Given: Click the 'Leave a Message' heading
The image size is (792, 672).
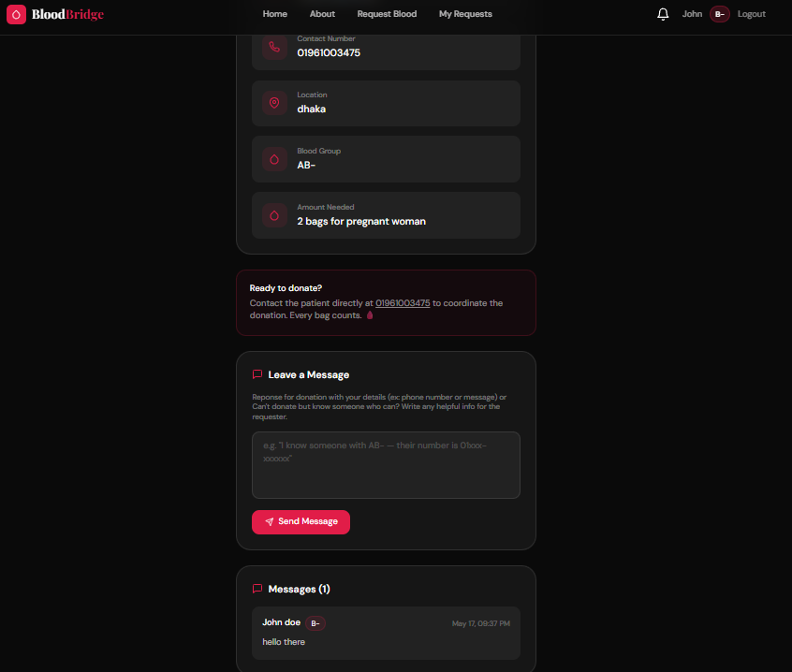Looking at the screenshot, I should (x=309, y=374).
